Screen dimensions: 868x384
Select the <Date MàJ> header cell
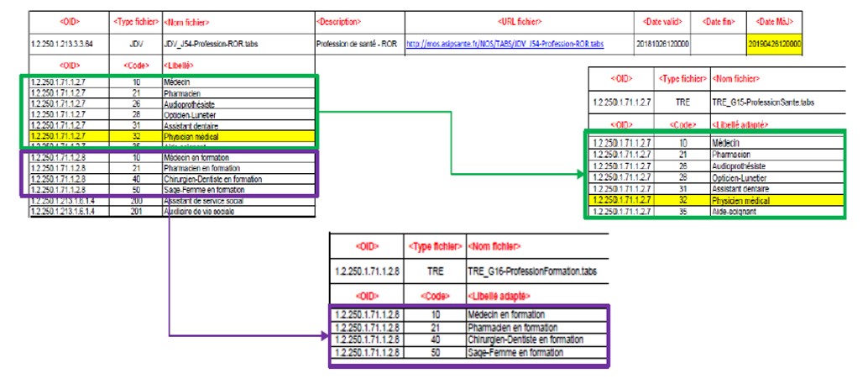click(x=775, y=22)
